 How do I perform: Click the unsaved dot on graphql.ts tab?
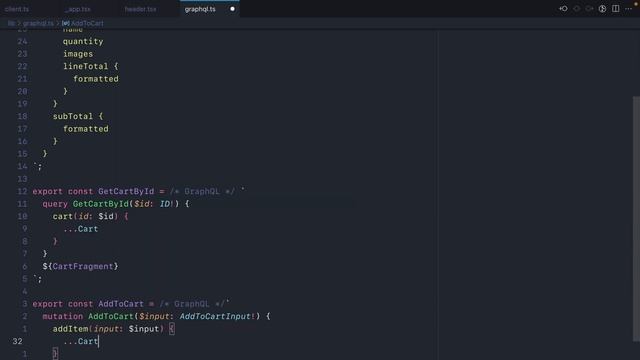232,9
